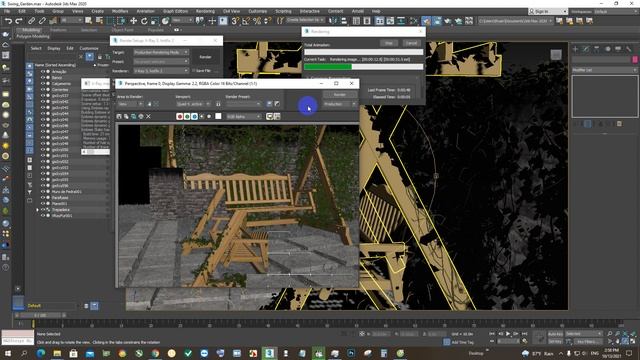This screenshot has width=640, height=360.
Task: Open the File menu
Action: 7,11
